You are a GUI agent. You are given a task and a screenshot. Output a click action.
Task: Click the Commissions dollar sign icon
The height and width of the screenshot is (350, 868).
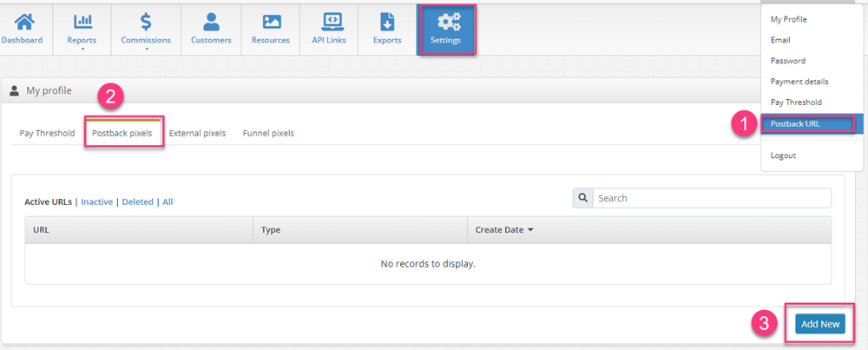pyautogui.click(x=146, y=21)
